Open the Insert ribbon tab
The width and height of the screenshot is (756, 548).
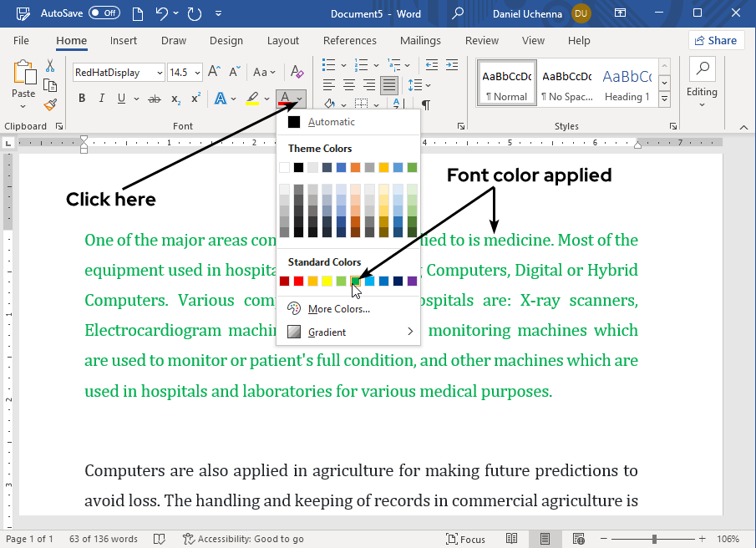tap(124, 41)
